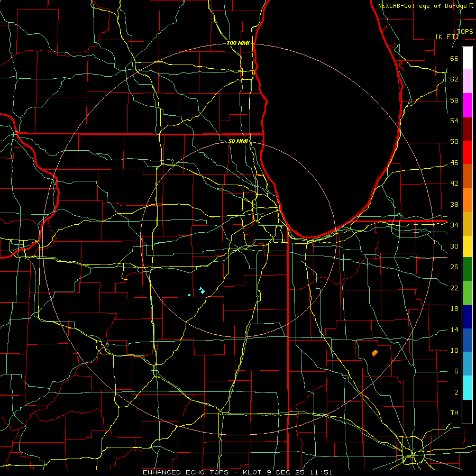
Task: Click the legend value '22'
Action: 454,288
